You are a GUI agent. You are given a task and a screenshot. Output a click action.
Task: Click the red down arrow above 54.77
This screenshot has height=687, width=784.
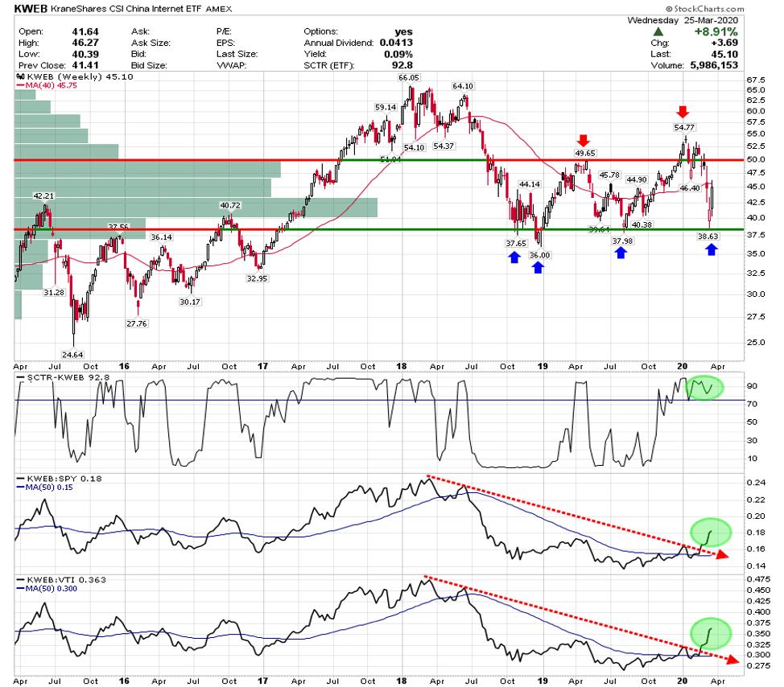pyautogui.click(x=683, y=112)
